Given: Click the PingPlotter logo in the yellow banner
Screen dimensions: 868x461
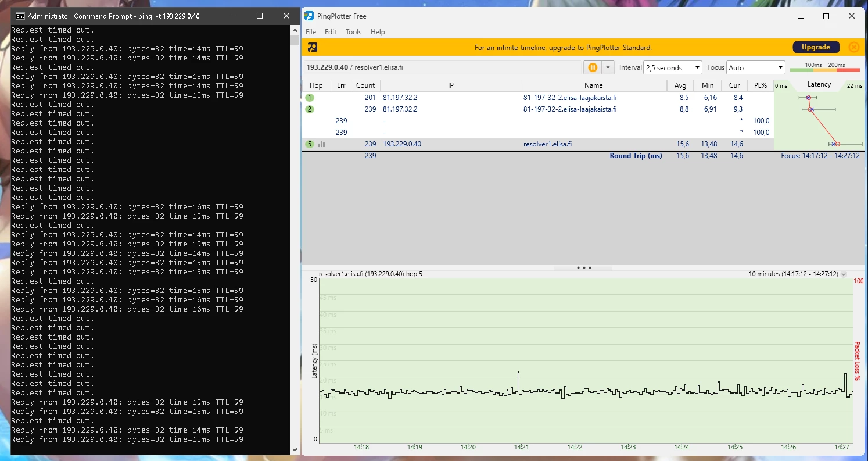Looking at the screenshot, I should (313, 48).
